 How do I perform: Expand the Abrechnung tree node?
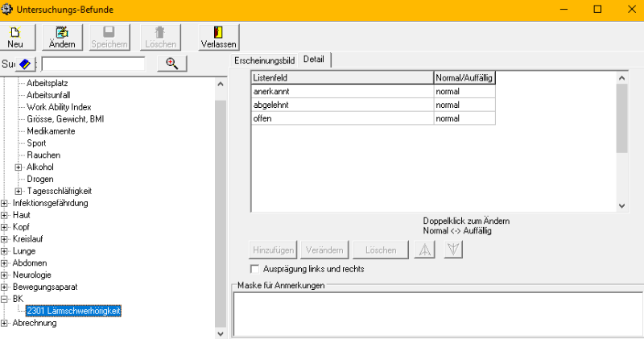5,324
